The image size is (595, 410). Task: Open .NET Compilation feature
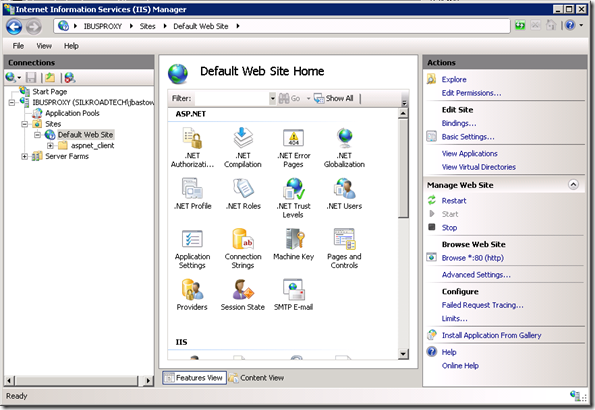(243, 148)
